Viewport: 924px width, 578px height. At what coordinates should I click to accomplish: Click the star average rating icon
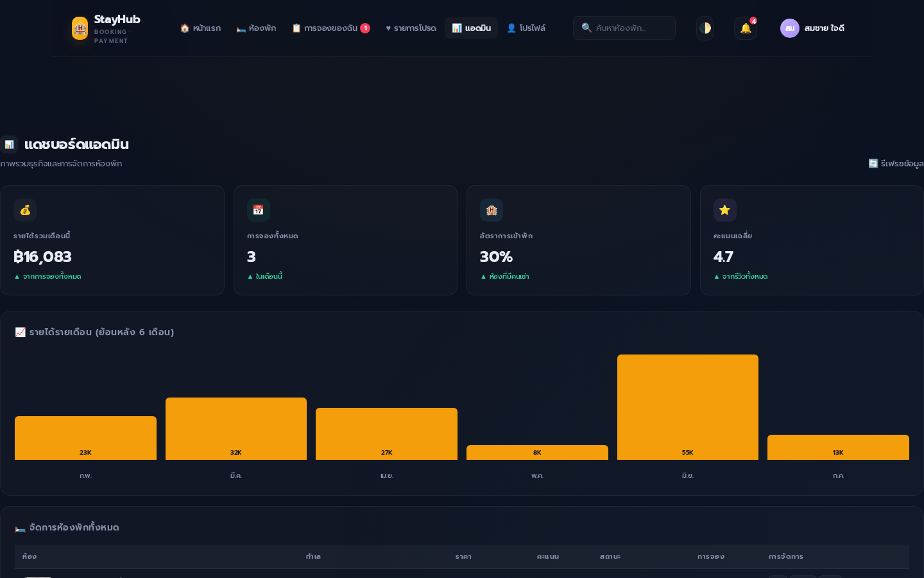pos(725,210)
